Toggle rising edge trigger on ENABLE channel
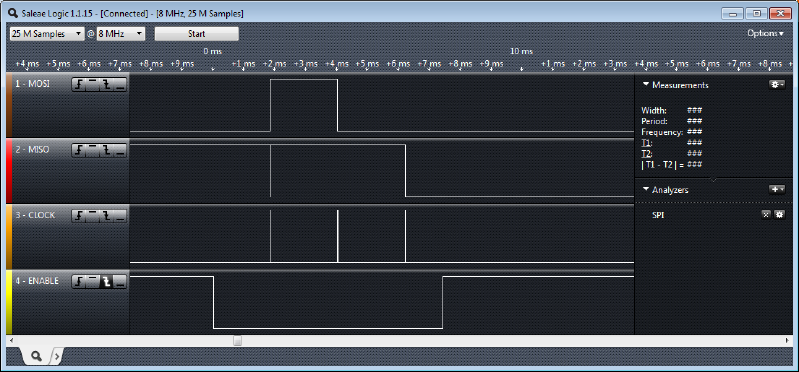This screenshot has width=799, height=372. pos(78,281)
